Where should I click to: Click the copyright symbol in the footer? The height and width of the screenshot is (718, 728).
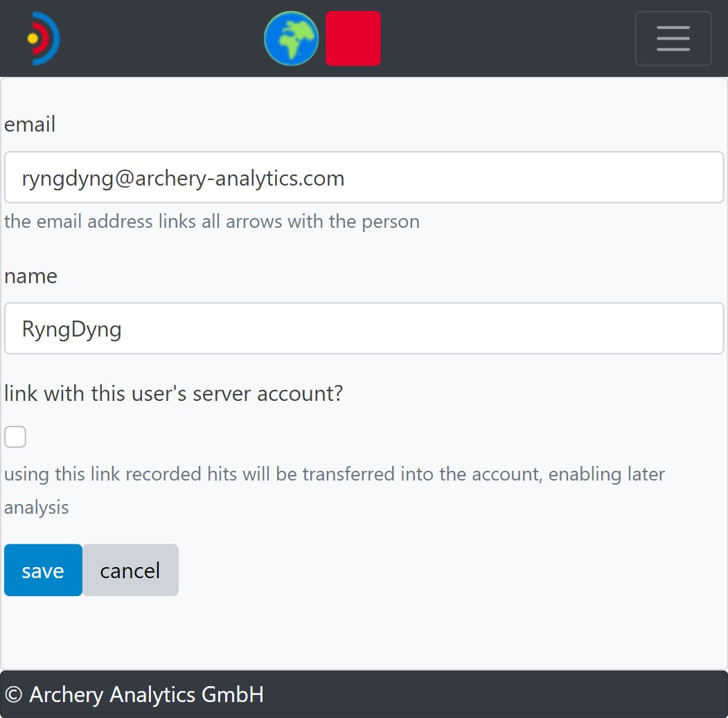[x=13, y=694]
